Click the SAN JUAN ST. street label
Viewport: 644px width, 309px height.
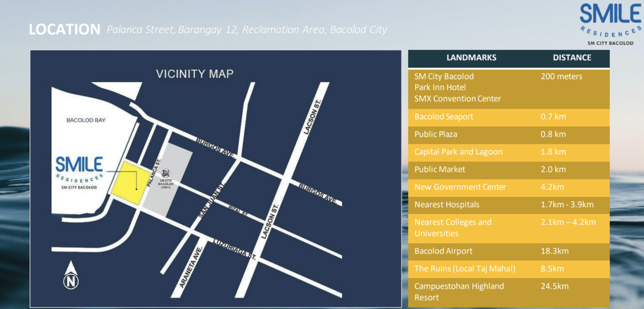tap(211, 201)
